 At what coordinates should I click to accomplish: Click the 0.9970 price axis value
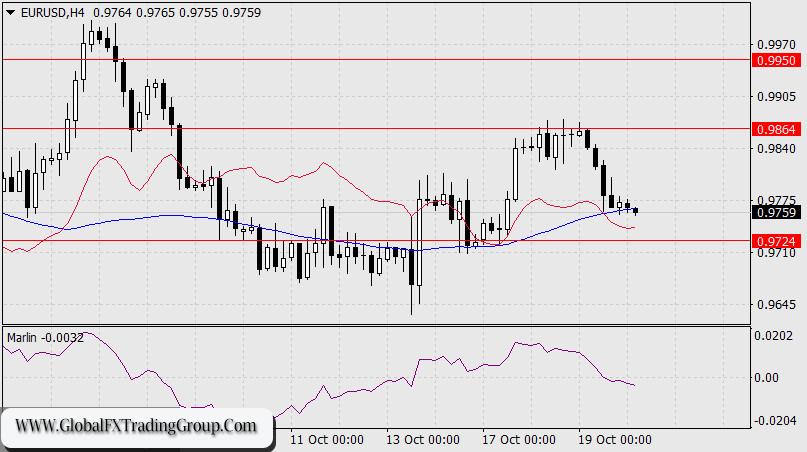tap(776, 45)
